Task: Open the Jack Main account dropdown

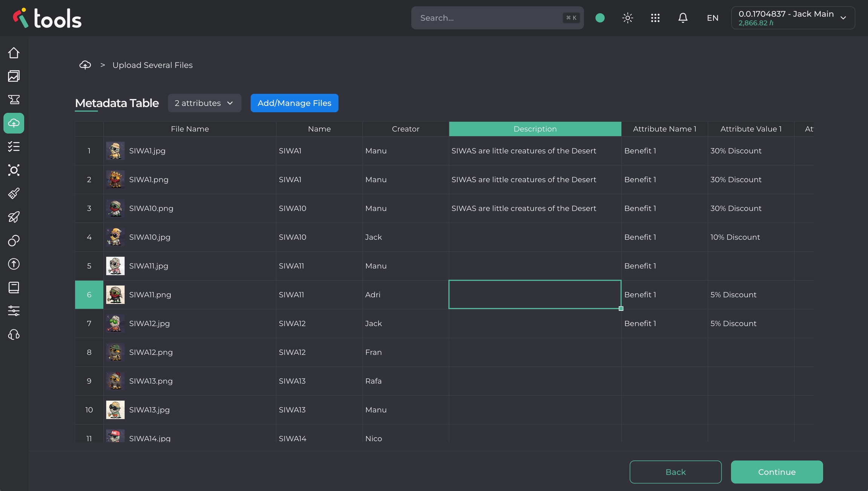Action: pyautogui.click(x=793, y=18)
